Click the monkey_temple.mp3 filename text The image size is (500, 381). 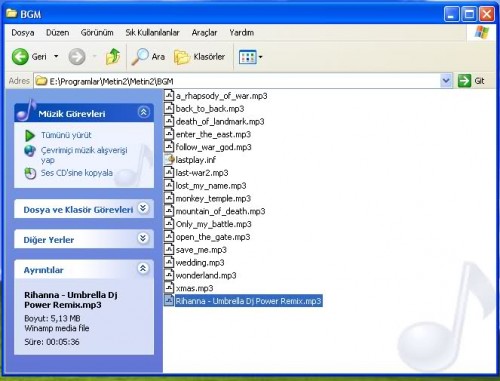[213, 199]
